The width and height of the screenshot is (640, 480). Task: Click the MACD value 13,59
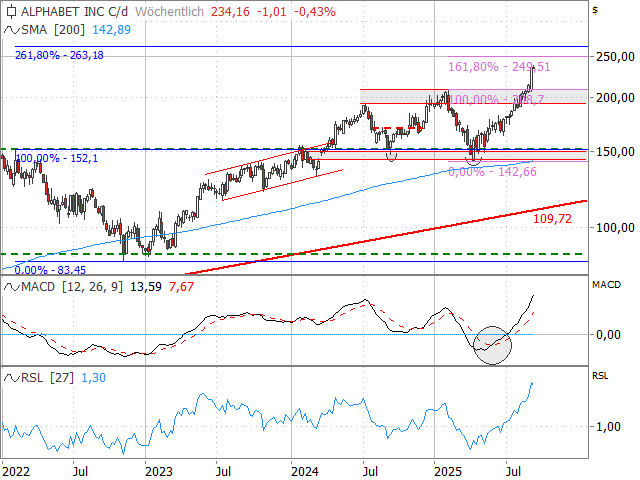(146, 287)
